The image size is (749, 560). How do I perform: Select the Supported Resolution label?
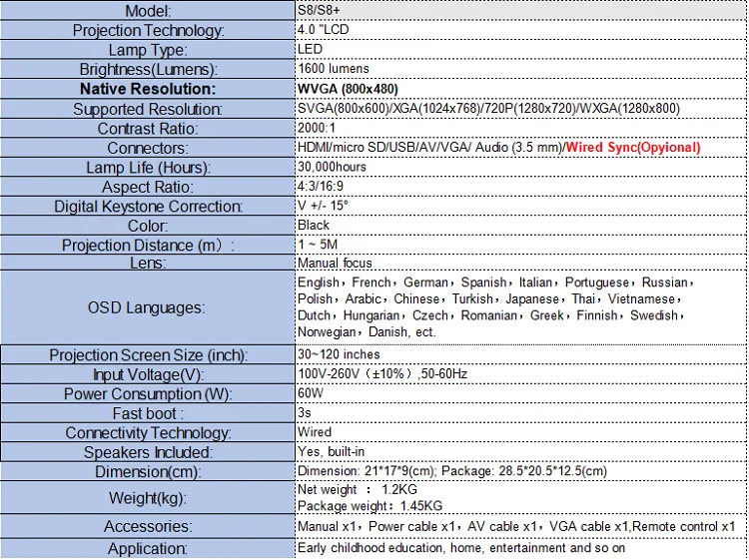point(148,109)
